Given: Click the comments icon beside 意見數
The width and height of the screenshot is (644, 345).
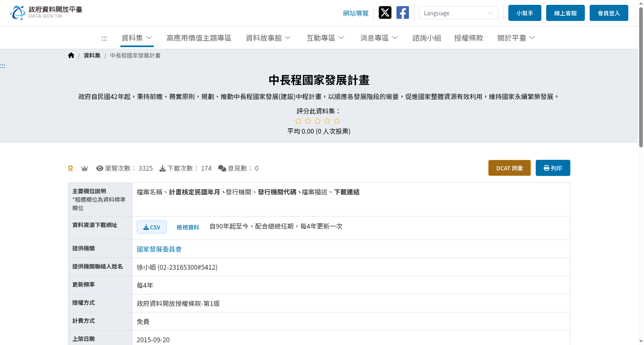Looking at the screenshot, I should [x=222, y=168].
